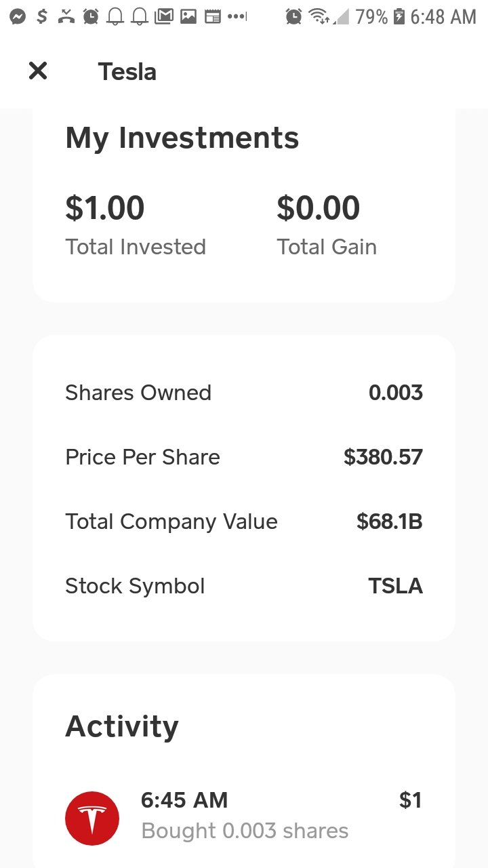Close the Tesla stock detail screen

38,71
